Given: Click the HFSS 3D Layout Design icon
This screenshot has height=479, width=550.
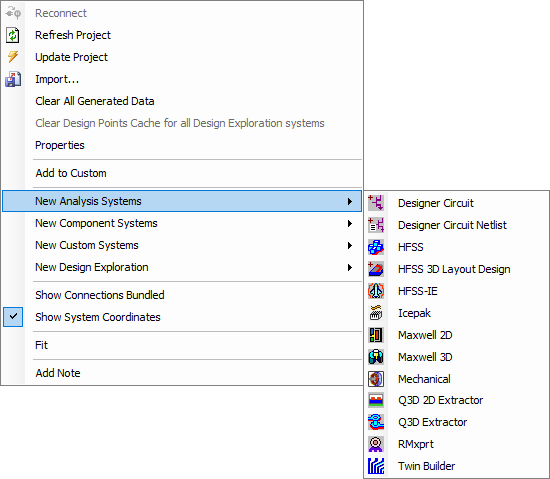Looking at the screenshot, I should click(x=376, y=269).
